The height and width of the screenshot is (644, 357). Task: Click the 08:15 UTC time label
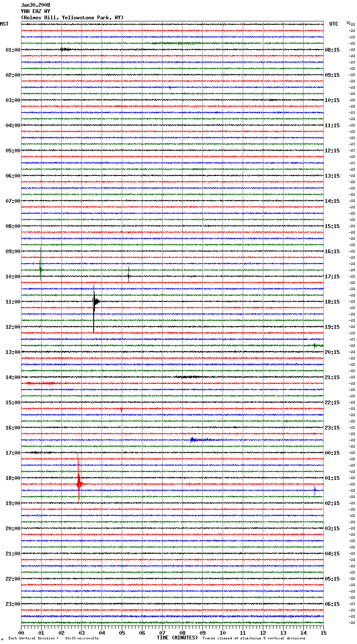coord(332,50)
